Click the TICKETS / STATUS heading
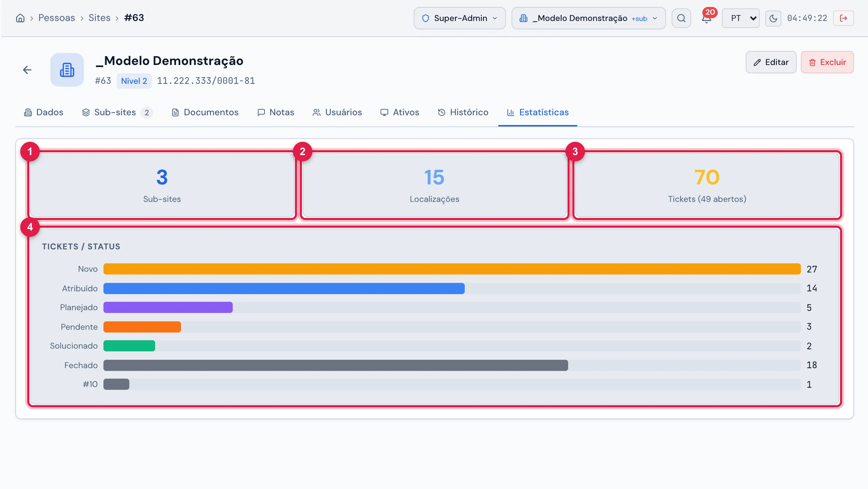The image size is (868, 489). point(81,247)
